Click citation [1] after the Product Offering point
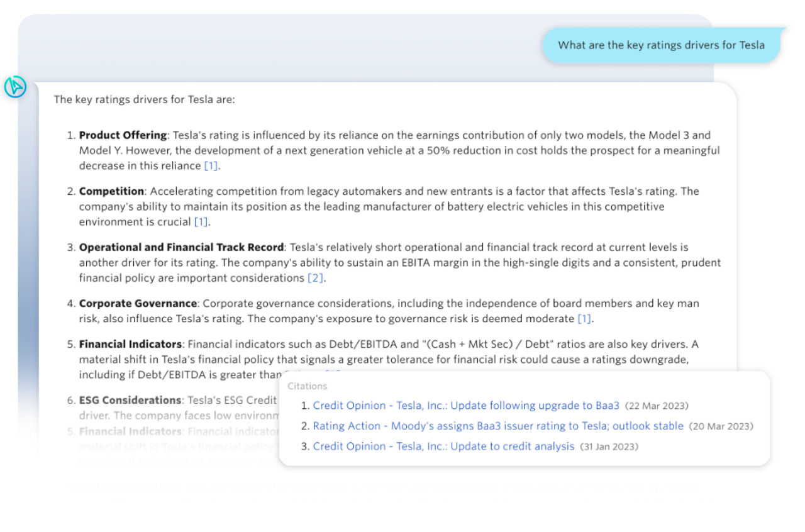The height and width of the screenshot is (532, 805). coord(211,165)
